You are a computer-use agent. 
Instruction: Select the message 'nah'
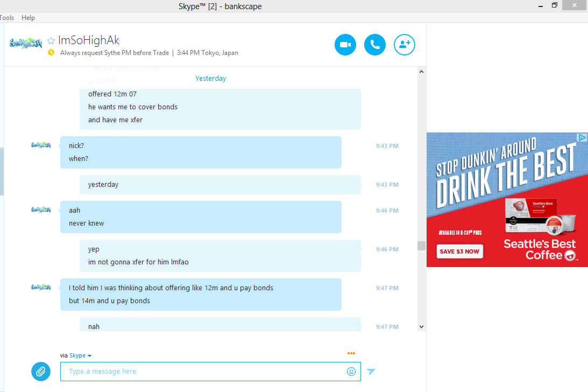tap(94, 327)
